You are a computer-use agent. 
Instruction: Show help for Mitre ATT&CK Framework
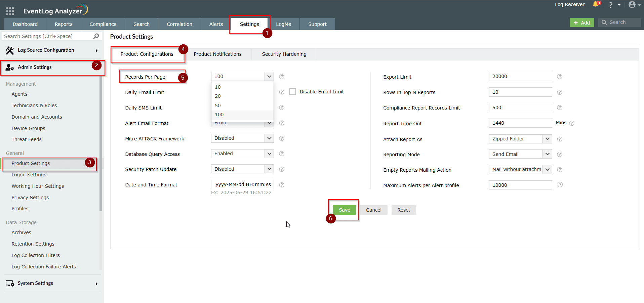[x=282, y=138]
